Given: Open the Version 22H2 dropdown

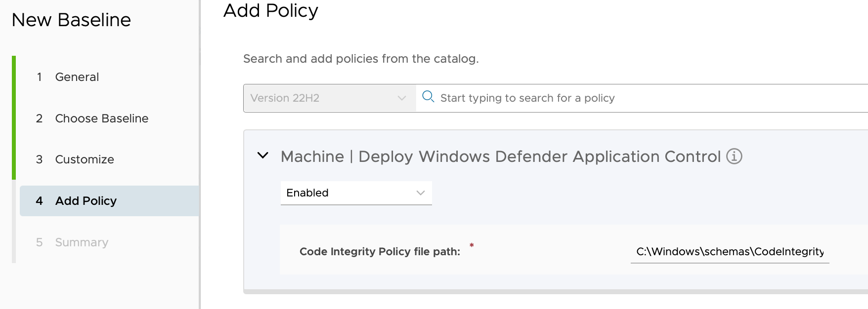Looking at the screenshot, I should [329, 98].
